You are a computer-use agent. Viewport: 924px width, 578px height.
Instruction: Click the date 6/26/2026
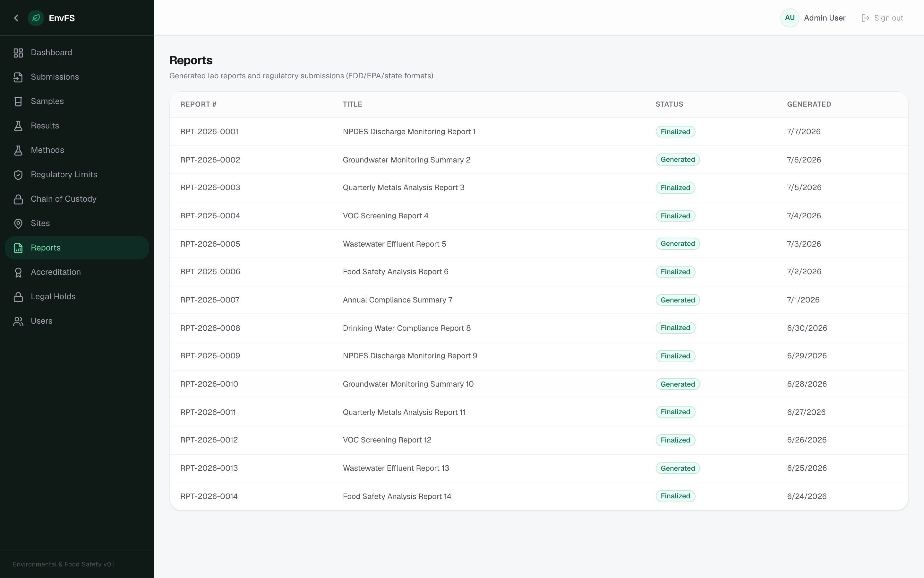806,440
